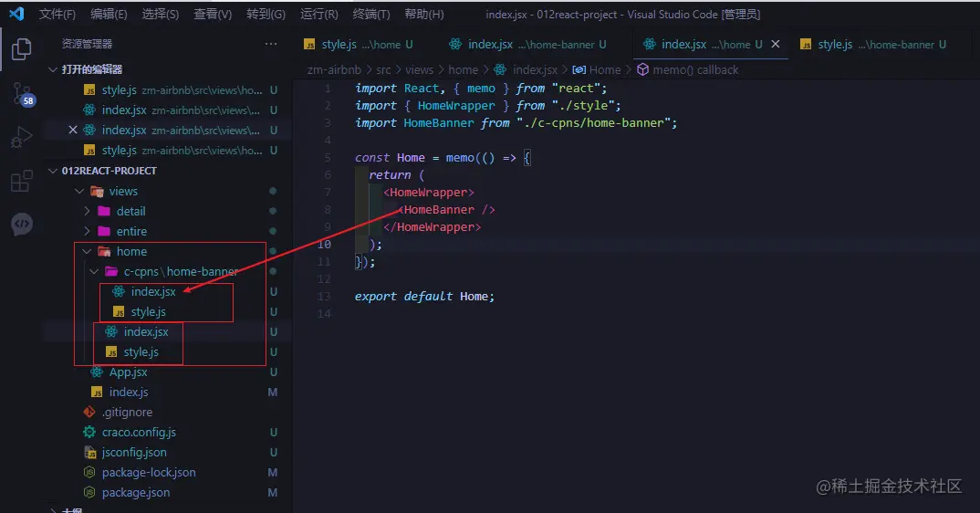Open package.json file
980x513 pixels.
tap(136, 492)
